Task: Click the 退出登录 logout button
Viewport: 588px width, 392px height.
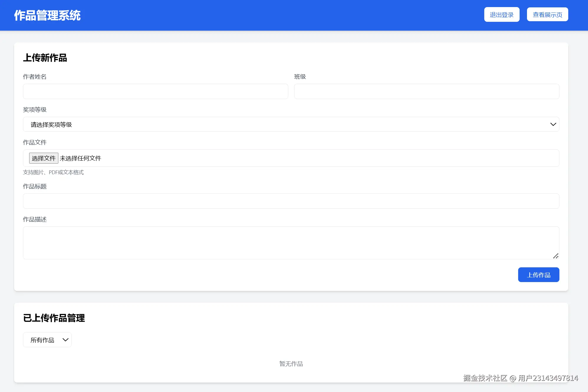Action: (x=502, y=15)
